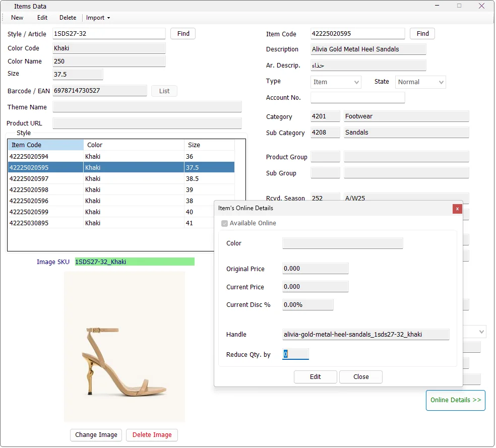The image size is (496, 448).
Task: Click the Current Price field
Action: pos(316,287)
